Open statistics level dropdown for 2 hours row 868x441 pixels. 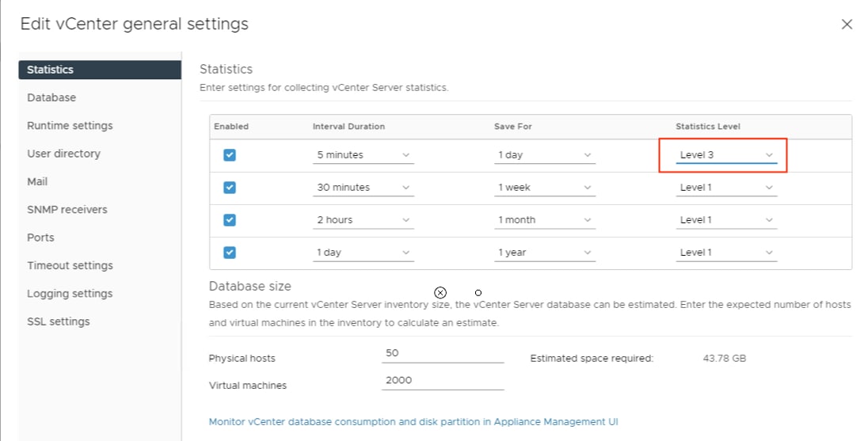click(726, 219)
